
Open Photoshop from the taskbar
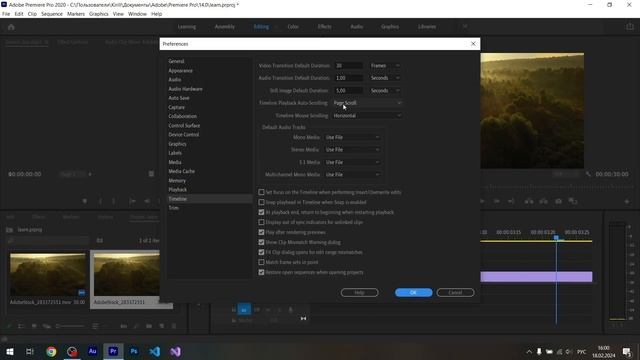coord(134,351)
